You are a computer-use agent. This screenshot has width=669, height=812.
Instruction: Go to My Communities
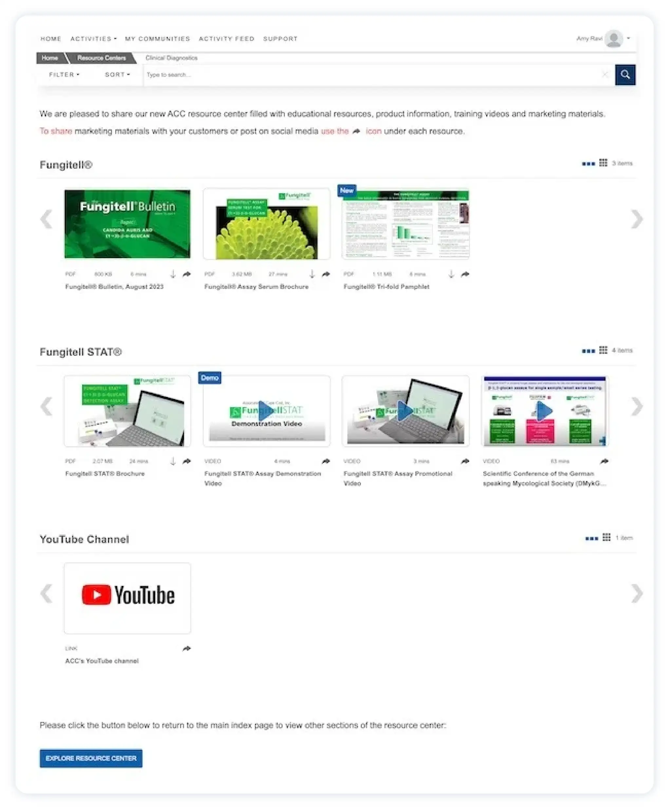(x=158, y=39)
